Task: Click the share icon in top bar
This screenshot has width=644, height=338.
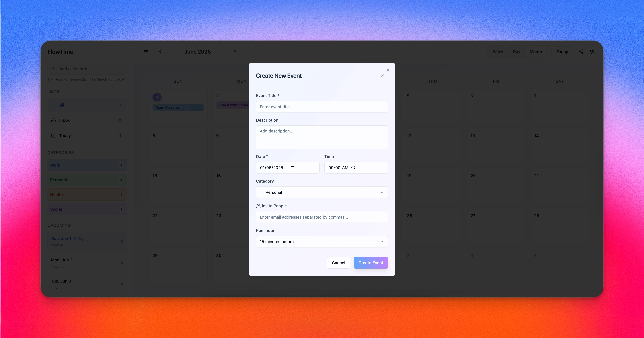Action: (x=581, y=51)
